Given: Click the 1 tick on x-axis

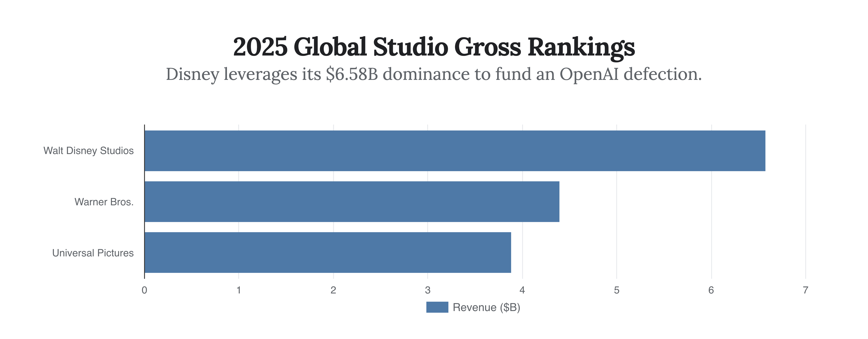Looking at the screenshot, I should coord(239,290).
